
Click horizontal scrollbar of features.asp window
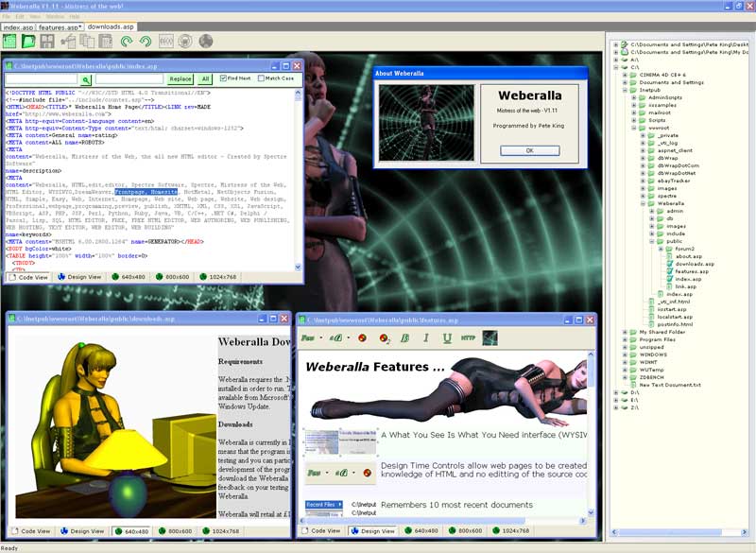tap(441, 521)
